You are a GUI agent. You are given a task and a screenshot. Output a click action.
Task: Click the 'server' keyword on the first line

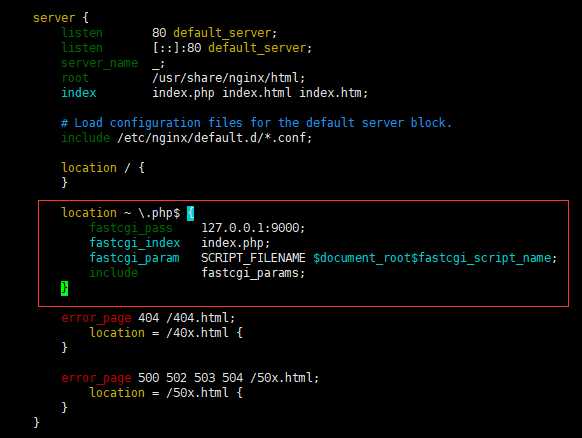pyautogui.click(x=54, y=18)
